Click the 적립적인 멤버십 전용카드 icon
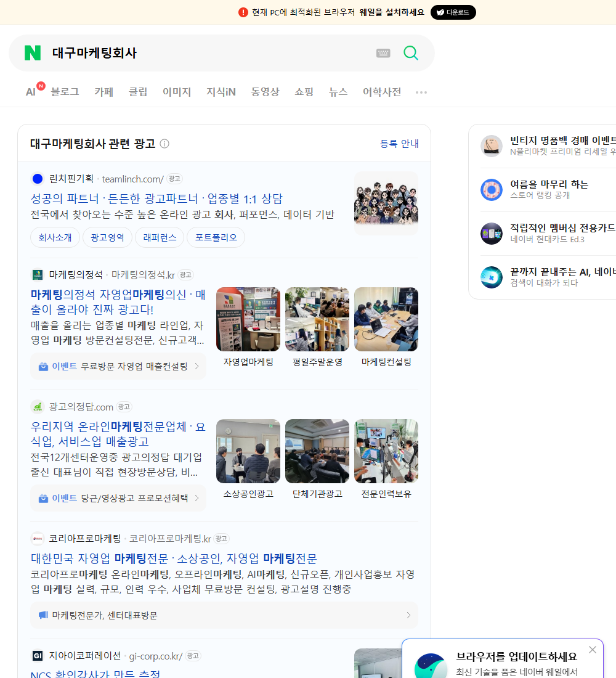The height and width of the screenshot is (678, 616). (492, 234)
